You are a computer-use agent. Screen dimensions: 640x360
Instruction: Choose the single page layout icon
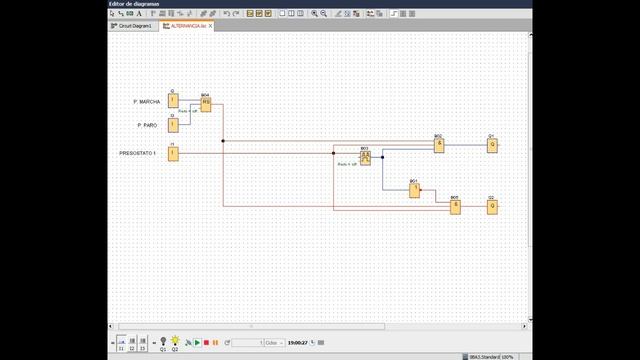point(282,13)
